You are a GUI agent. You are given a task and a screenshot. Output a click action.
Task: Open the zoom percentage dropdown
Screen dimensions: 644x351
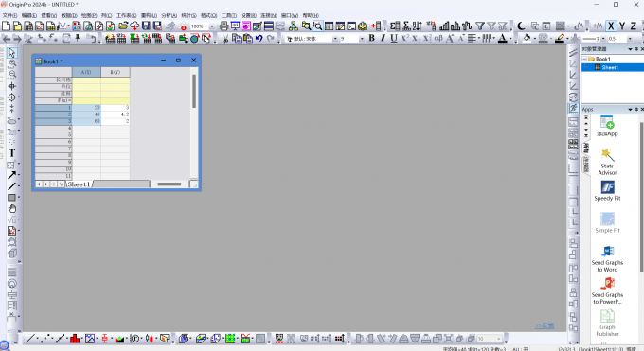[x=212, y=26]
